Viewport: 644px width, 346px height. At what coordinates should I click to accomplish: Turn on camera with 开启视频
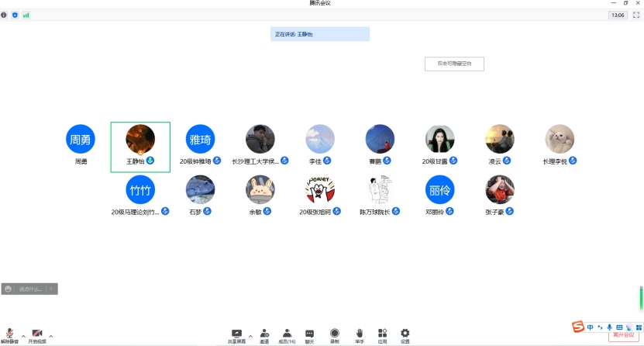tap(36, 335)
